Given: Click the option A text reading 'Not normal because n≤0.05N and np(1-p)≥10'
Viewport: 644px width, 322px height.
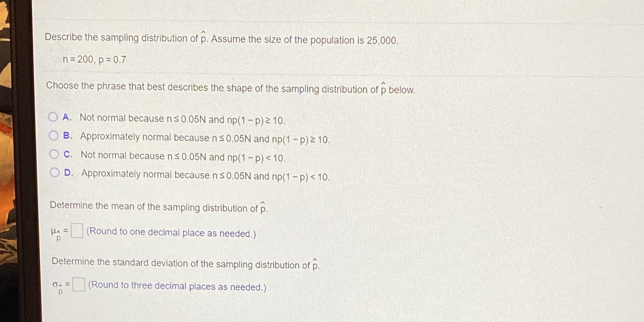Looking at the screenshot, I should tap(182, 119).
